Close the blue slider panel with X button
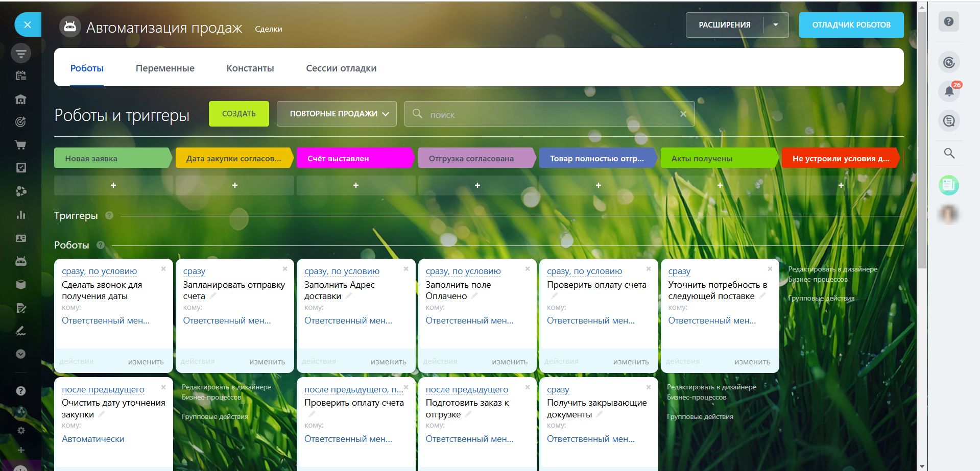This screenshot has height=471, width=980. pyautogui.click(x=28, y=24)
